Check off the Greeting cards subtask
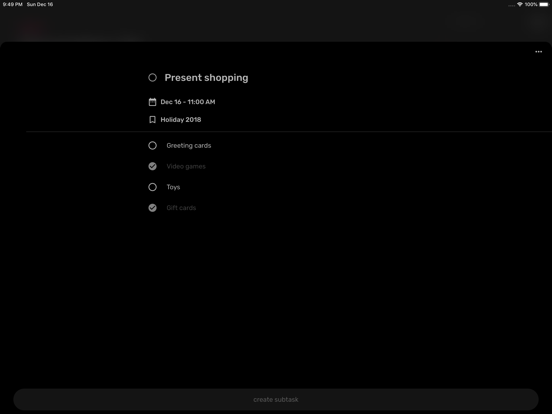The height and width of the screenshot is (414, 552). [152, 145]
